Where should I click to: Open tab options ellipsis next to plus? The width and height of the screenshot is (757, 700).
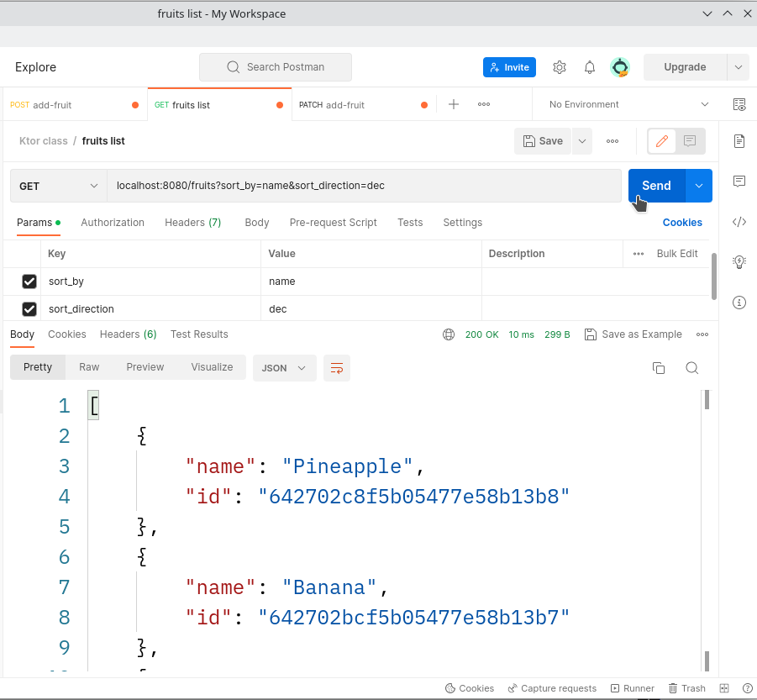[484, 104]
